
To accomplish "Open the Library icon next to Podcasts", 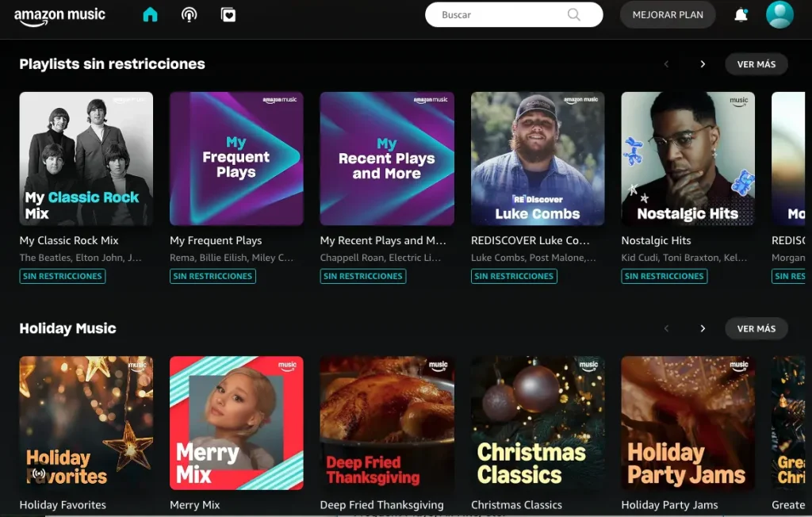I will (228, 14).
